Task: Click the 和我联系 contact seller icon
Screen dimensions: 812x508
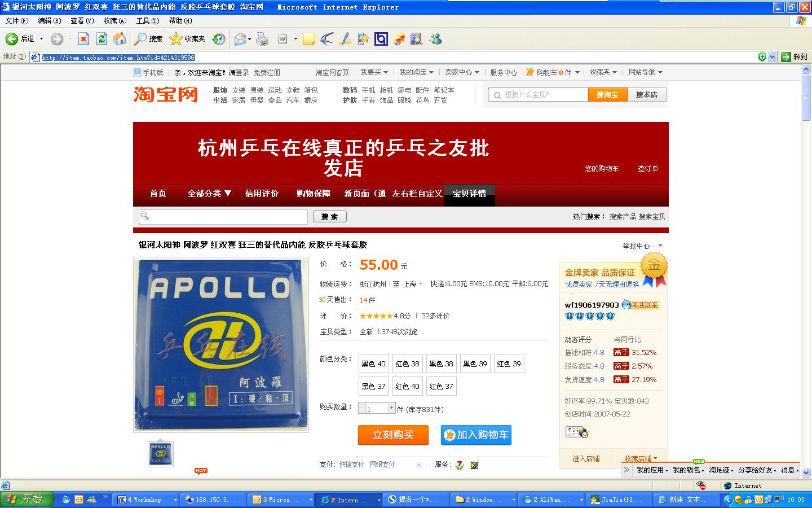Action: (x=641, y=305)
